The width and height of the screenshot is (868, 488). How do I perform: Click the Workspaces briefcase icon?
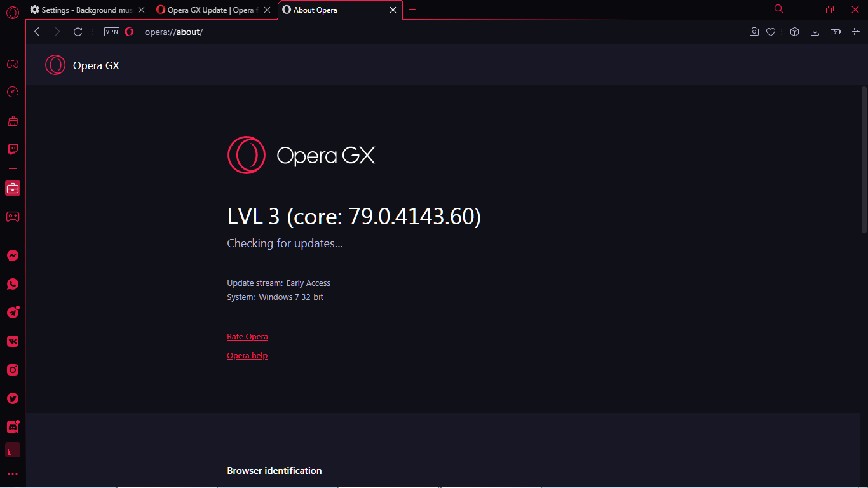pos(13,188)
